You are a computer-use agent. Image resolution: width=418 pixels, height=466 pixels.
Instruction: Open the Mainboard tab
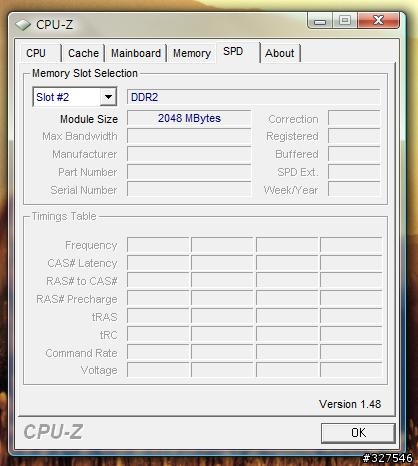pos(136,53)
